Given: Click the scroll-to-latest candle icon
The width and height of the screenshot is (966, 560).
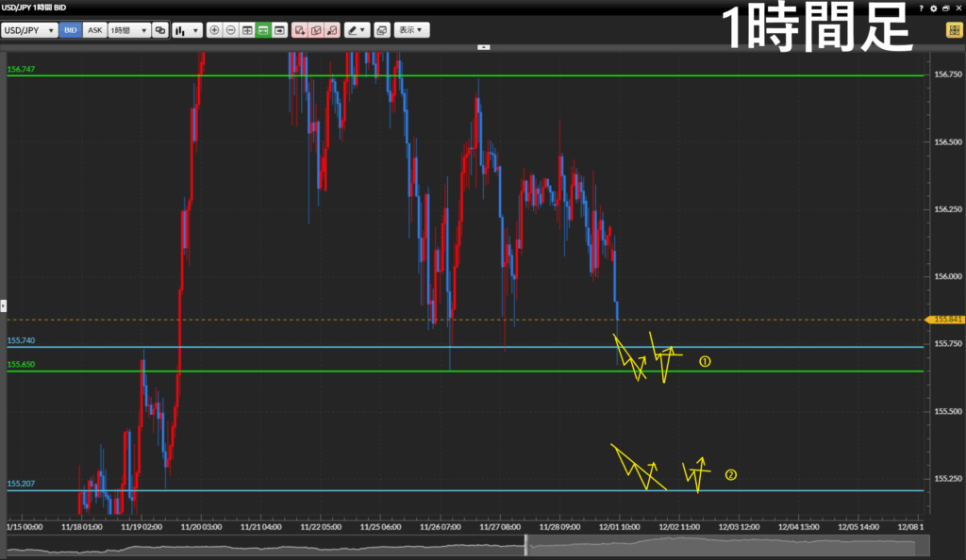Looking at the screenshot, I should [x=280, y=30].
